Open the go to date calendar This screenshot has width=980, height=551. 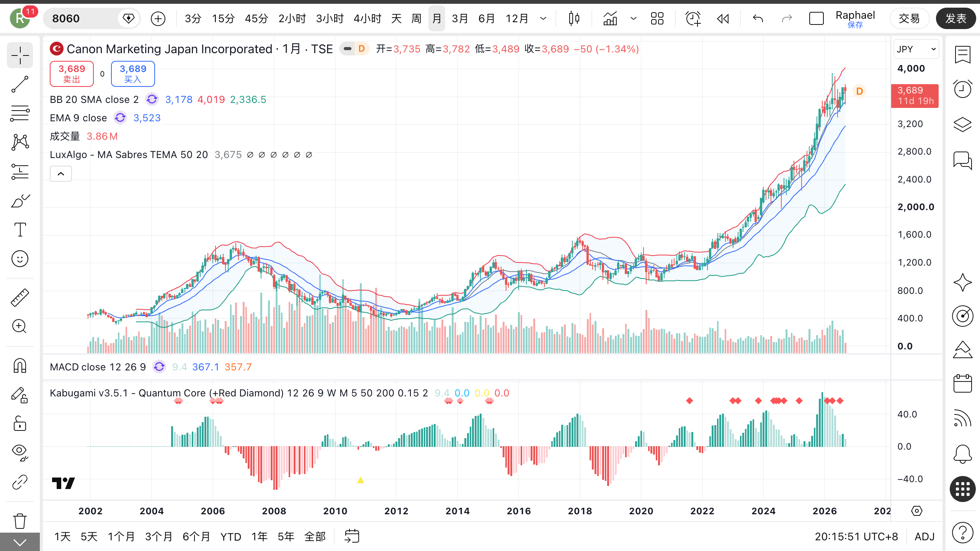(x=352, y=536)
